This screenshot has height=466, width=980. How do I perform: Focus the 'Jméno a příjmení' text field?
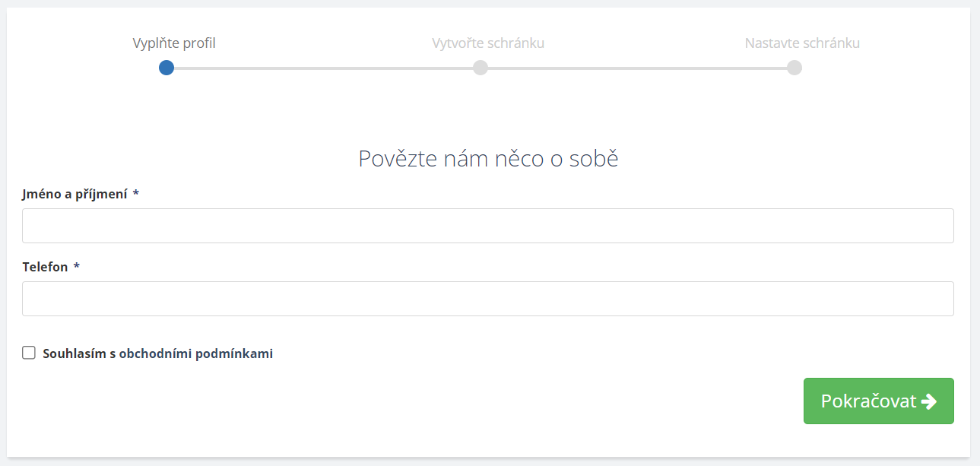(x=487, y=226)
